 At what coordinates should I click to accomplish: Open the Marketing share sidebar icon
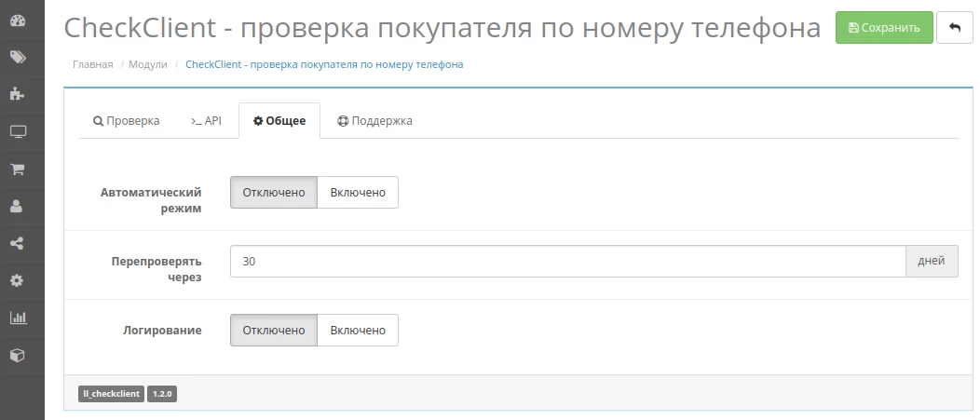(x=18, y=244)
